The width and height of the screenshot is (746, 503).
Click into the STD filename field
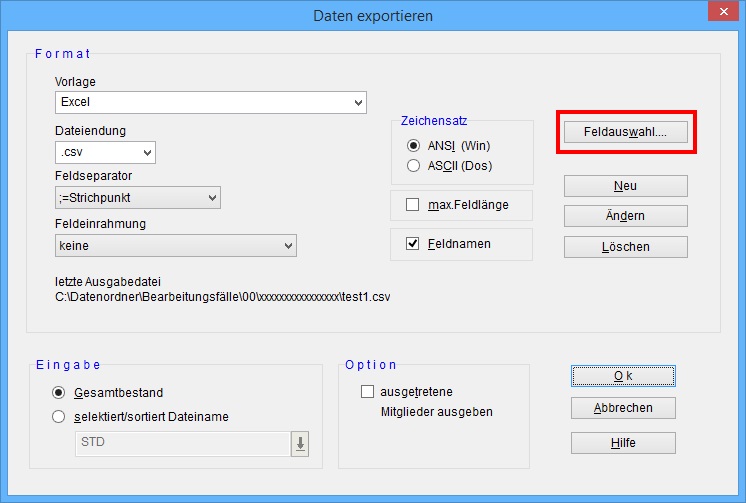point(182,444)
